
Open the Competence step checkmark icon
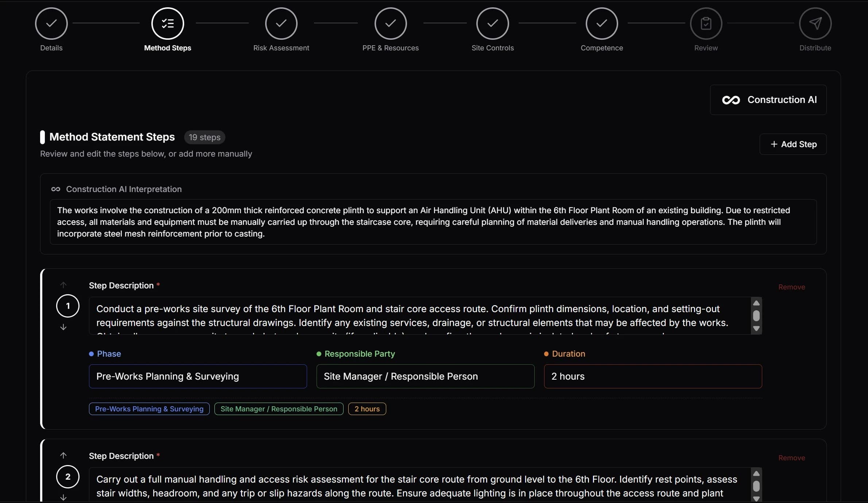[x=602, y=23]
